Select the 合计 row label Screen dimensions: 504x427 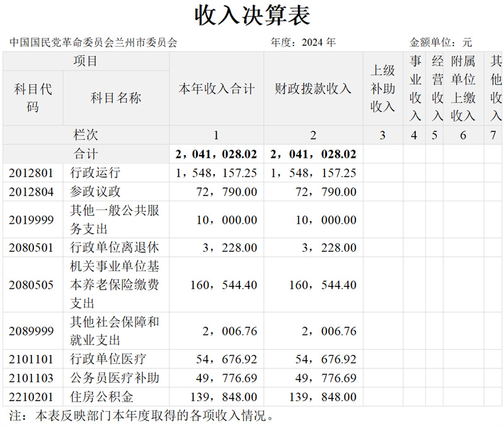coord(86,154)
